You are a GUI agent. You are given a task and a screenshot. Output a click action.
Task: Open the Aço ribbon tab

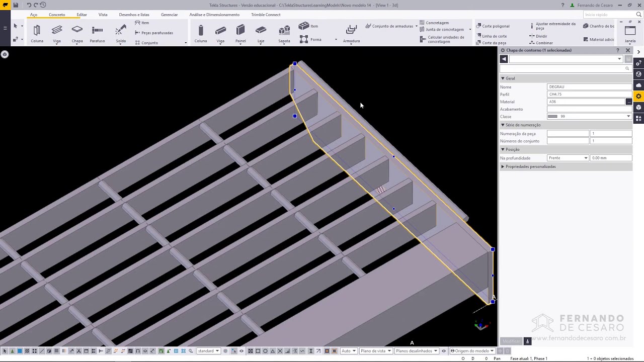pyautogui.click(x=34, y=15)
